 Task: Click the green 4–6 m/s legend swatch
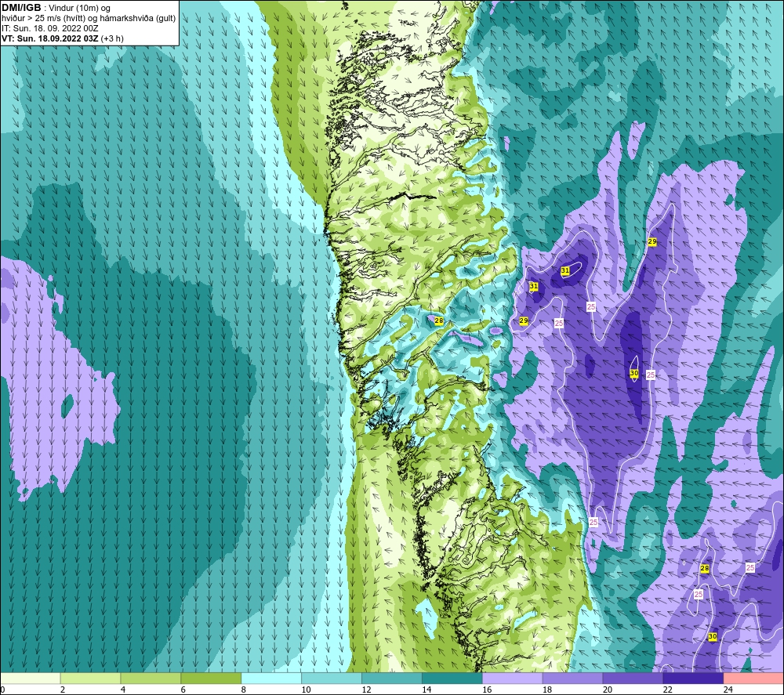151,678
